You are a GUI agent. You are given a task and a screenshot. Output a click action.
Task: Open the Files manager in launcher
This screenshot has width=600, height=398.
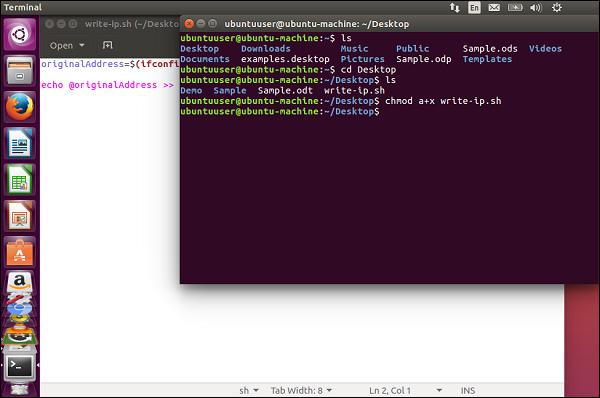click(x=20, y=71)
